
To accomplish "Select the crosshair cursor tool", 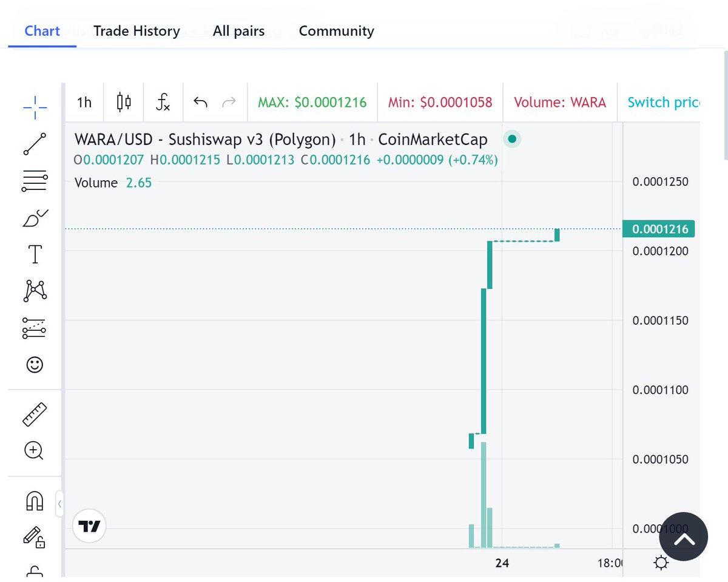I will coord(35,107).
